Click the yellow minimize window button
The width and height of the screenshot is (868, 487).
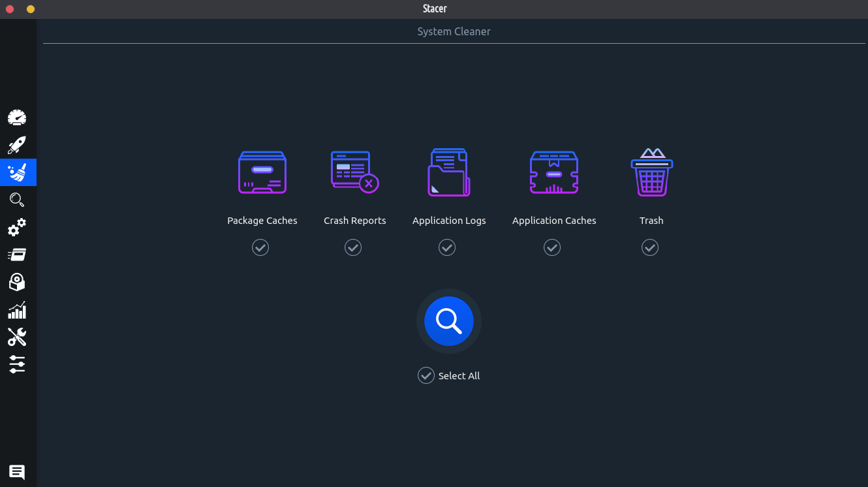(x=31, y=9)
